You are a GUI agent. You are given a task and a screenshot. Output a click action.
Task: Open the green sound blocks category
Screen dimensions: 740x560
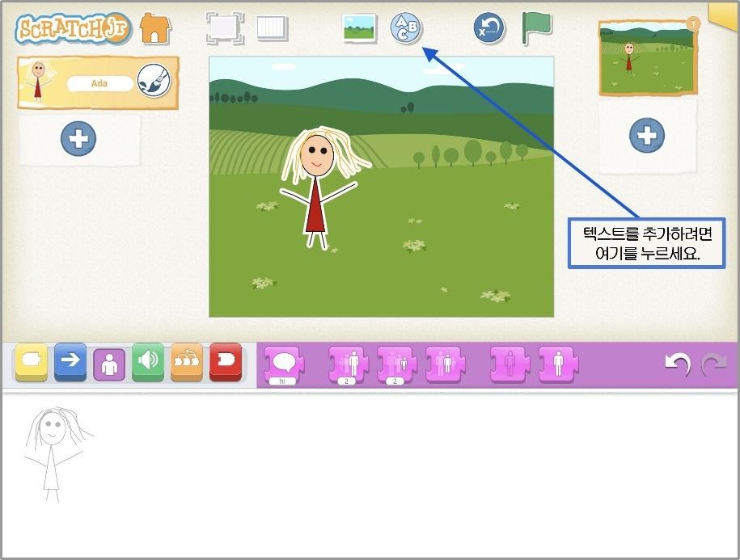pos(148,361)
